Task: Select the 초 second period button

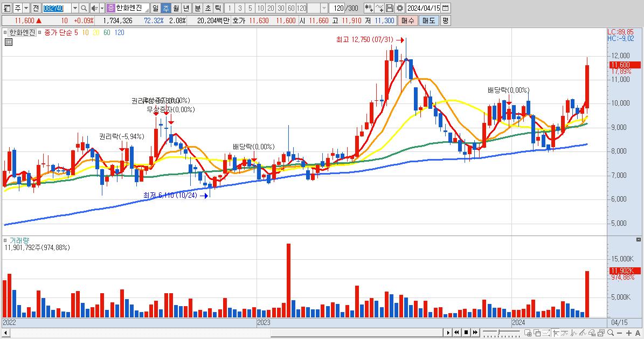Action: coord(208,8)
